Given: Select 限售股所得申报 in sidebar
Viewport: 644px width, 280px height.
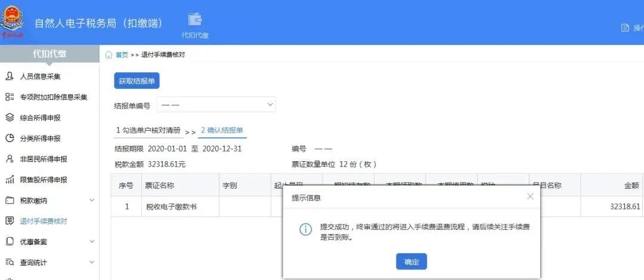Looking at the screenshot, I should 44,180.
